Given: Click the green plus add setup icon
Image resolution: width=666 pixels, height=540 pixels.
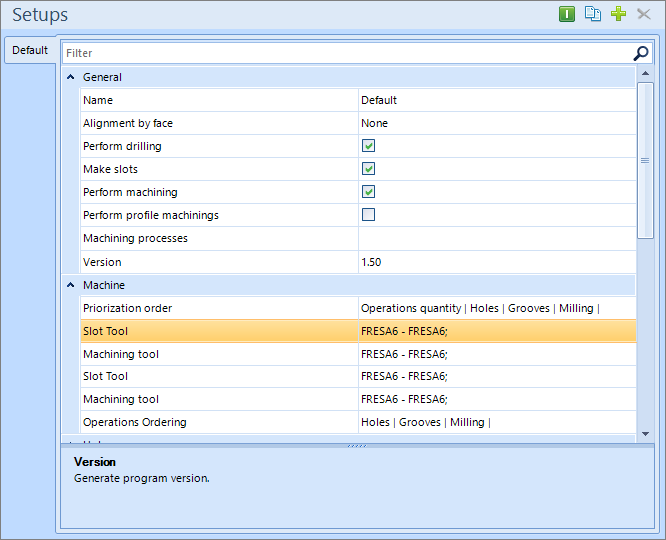Looking at the screenshot, I should [x=618, y=14].
